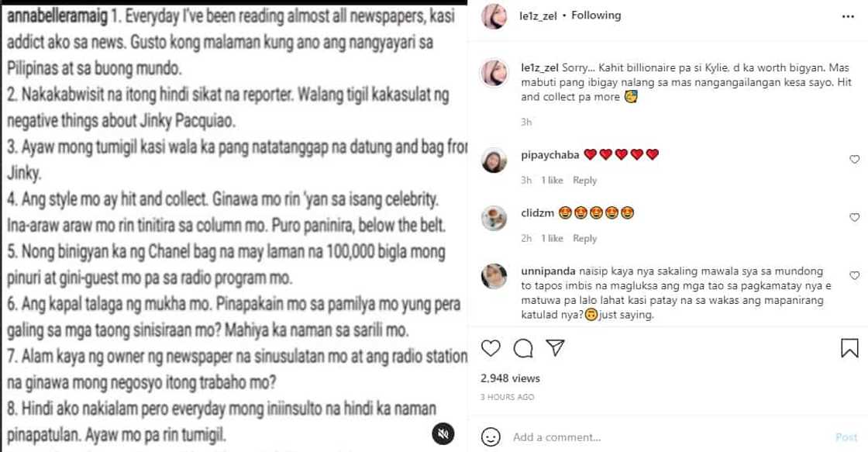Focus the Add a comment field

point(670,437)
